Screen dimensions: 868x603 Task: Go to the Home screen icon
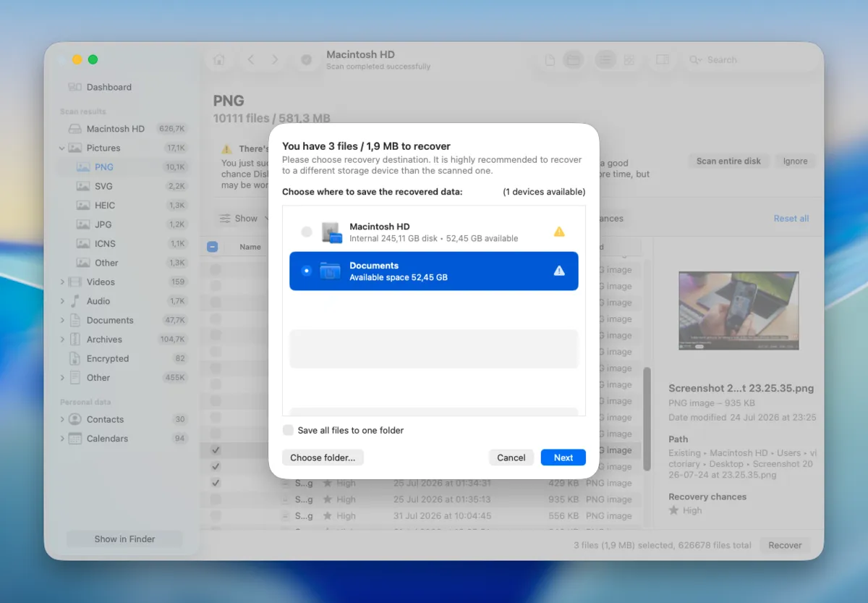[x=219, y=60]
